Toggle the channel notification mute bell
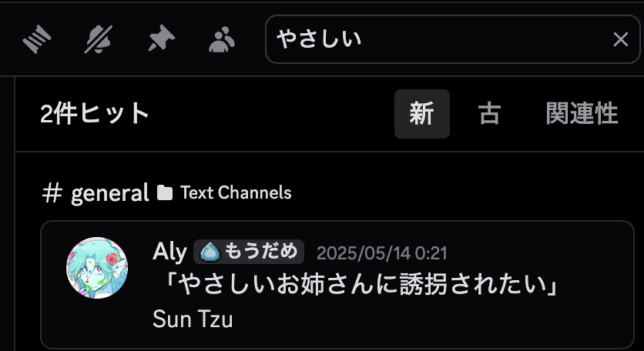The width and height of the screenshot is (644, 351). (98, 39)
